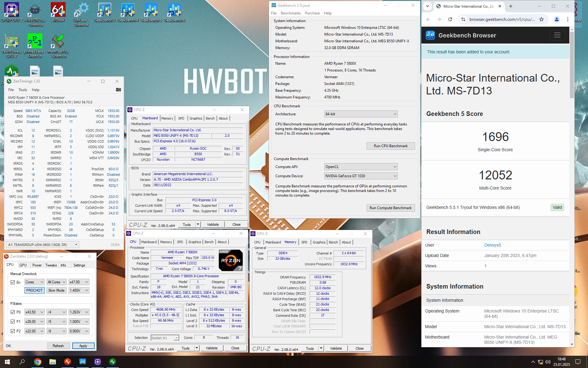This screenshot has width=588, height=368.
Task: Click the Chrome address bar URL
Action: (502, 19)
